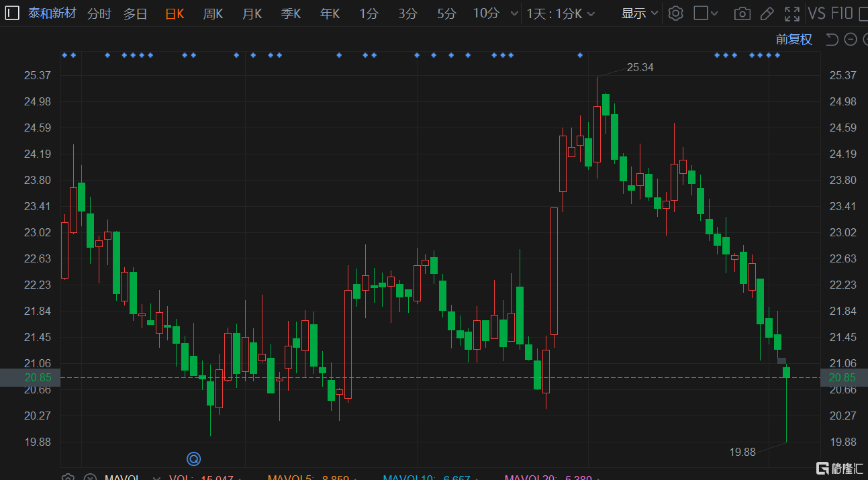The image size is (868, 480).
Task: Toggle the left sidebar panel icon
Action: point(12,13)
